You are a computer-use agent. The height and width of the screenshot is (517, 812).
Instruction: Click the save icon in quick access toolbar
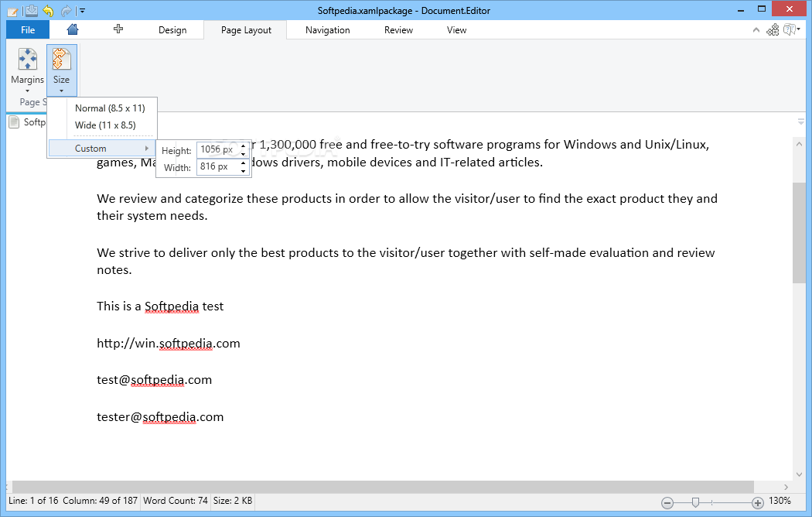click(x=31, y=10)
